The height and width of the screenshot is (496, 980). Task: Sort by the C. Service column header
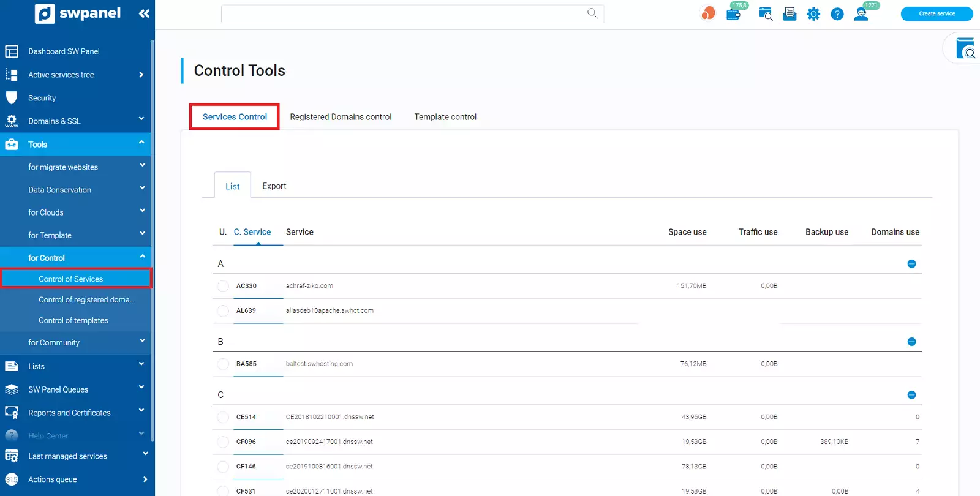252,232
